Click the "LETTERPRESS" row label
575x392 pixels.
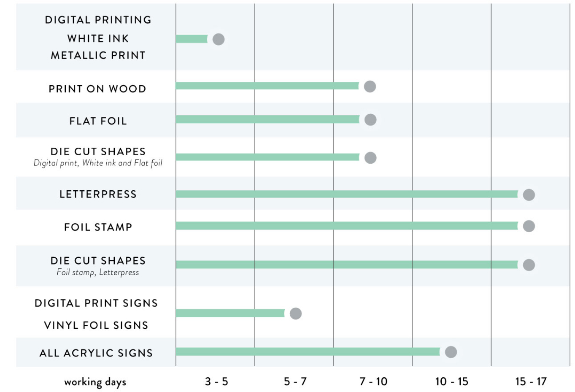pos(98,194)
